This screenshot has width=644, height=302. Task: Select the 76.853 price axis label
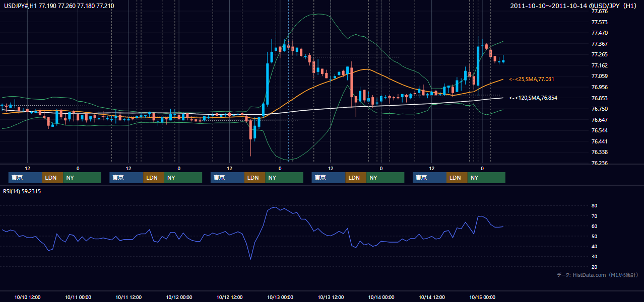click(x=600, y=98)
